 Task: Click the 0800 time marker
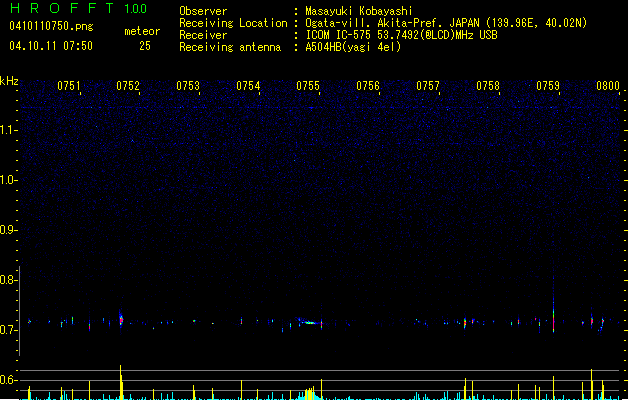coord(608,86)
